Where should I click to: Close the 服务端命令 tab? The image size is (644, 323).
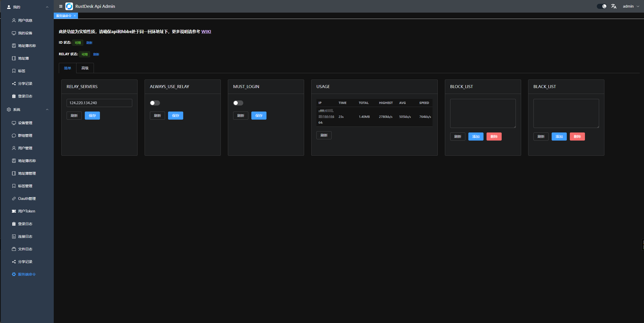[75, 16]
